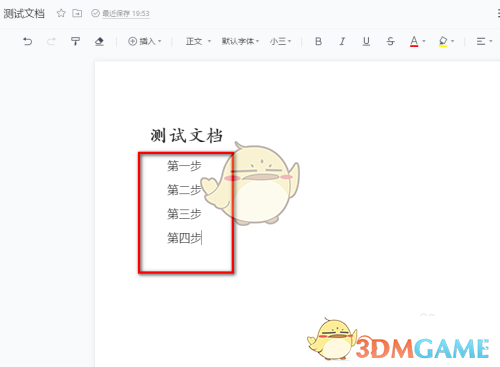Open the 插入 insert menu
Screen dimensions: 500x367
(x=145, y=41)
